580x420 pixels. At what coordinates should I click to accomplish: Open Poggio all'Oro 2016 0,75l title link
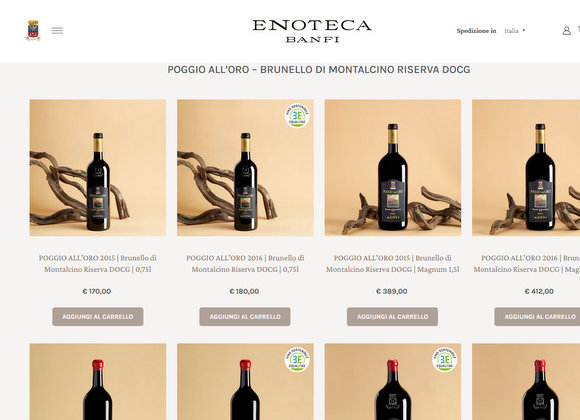click(245, 263)
